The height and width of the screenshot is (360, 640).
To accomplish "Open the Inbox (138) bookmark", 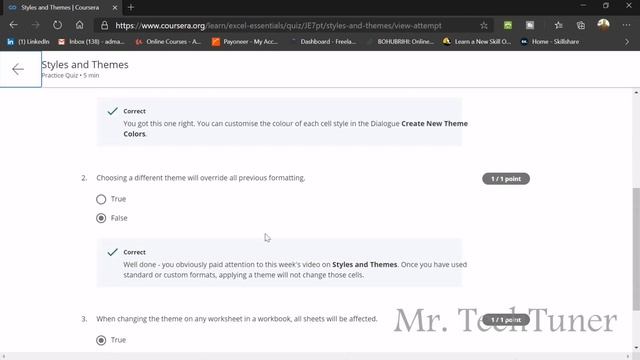I will click(91, 42).
